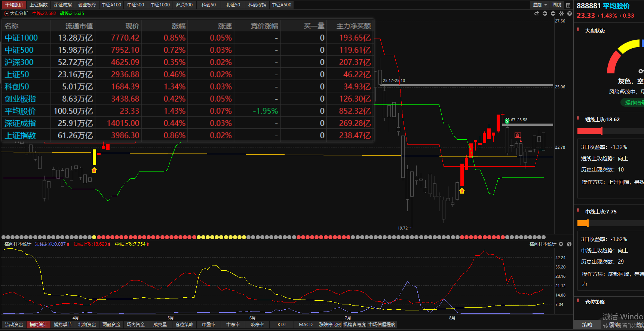Switch to 上证指数 index tab
Image resolution: width=644 pixels, height=331 pixels.
39,5
